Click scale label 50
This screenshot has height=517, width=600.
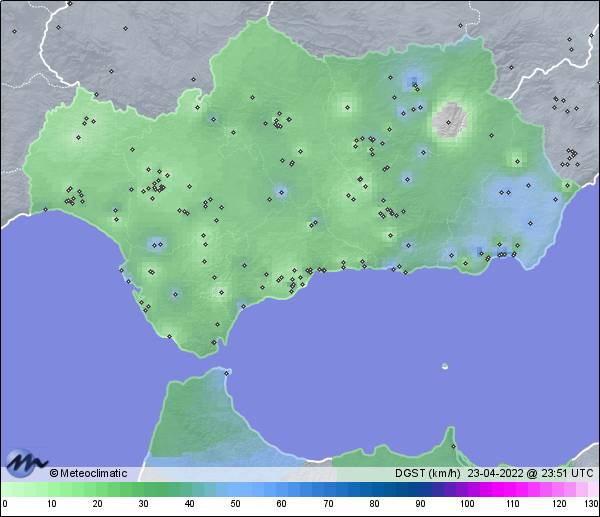tap(235, 504)
